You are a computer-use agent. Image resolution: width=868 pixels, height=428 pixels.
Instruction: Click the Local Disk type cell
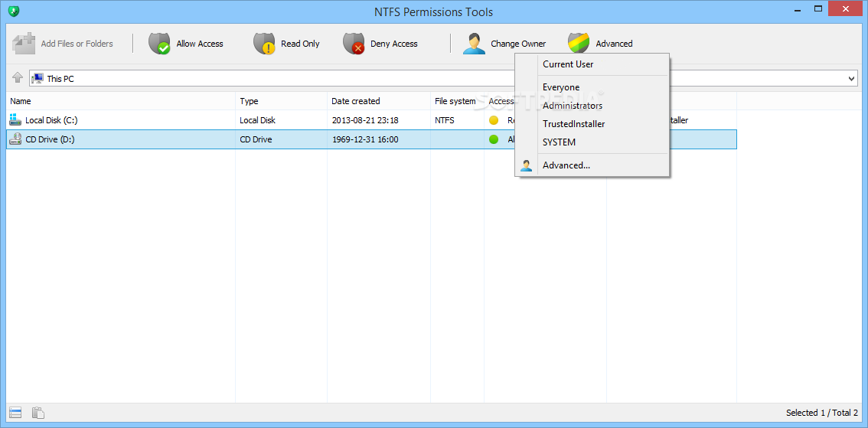tap(257, 120)
